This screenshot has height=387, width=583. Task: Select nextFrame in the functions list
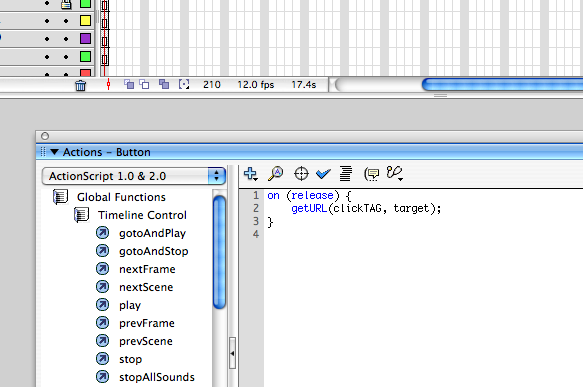coord(147,269)
